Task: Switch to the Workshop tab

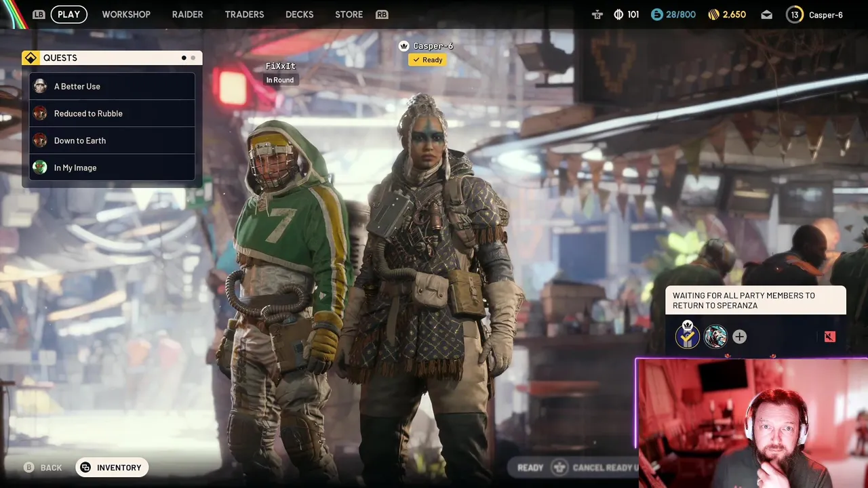Action: [x=126, y=14]
